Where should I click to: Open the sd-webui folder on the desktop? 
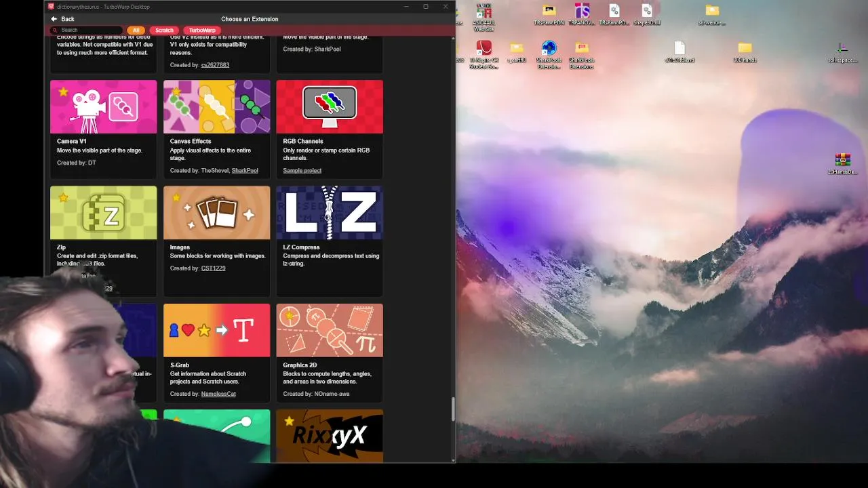(x=712, y=14)
